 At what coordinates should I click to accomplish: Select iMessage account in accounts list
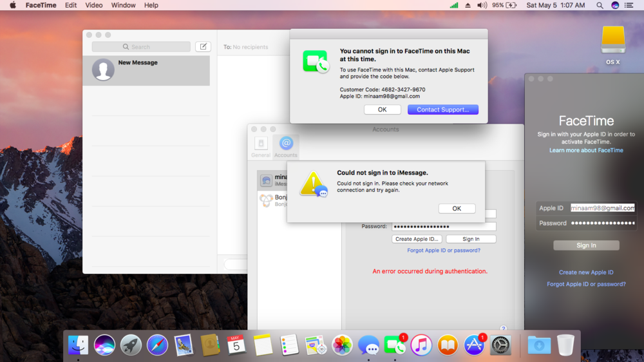click(x=273, y=180)
